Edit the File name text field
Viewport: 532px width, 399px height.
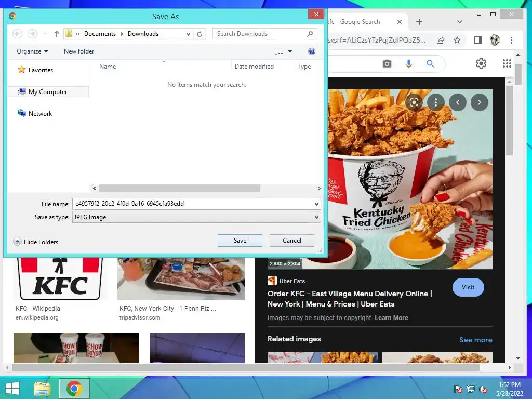193,204
